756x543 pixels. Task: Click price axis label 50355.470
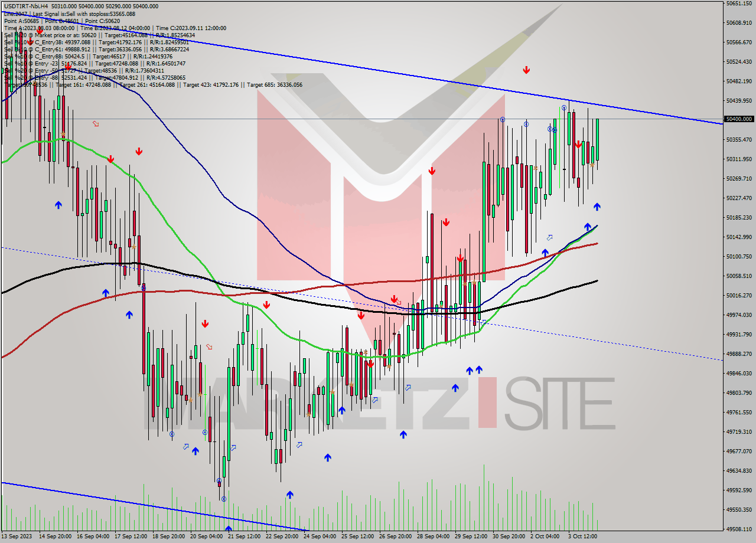(739, 139)
